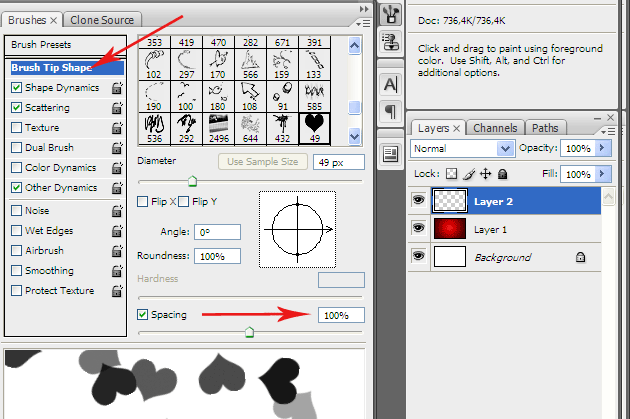Enable the Texture checkbox
The height and width of the screenshot is (419, 630).
point(16,128)
